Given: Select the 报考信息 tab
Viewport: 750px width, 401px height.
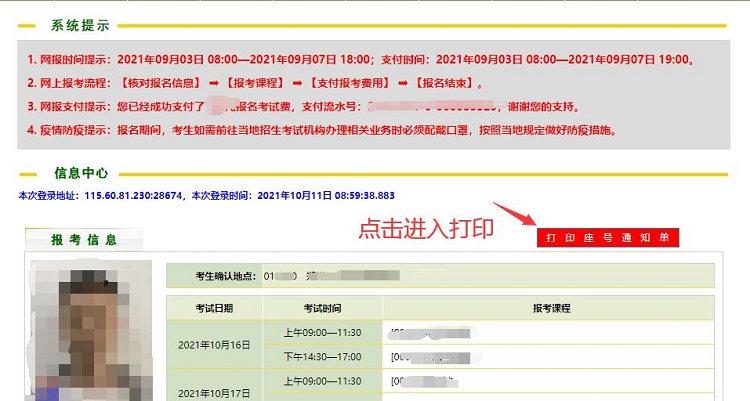Looking at the screenshot, I should point(84,240).
